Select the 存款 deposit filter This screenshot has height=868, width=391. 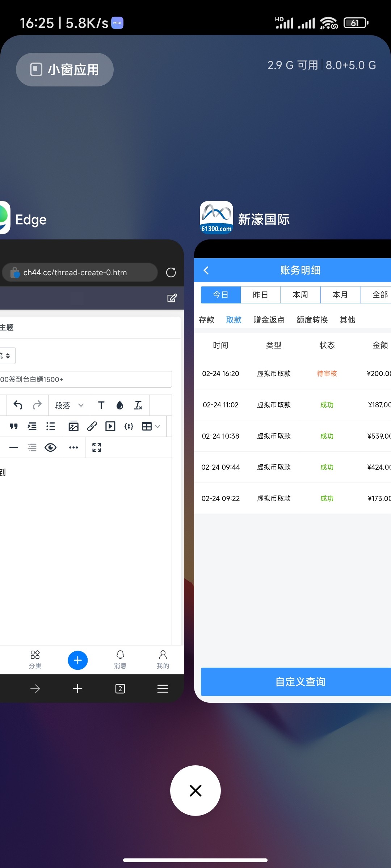tap(206, 320)
